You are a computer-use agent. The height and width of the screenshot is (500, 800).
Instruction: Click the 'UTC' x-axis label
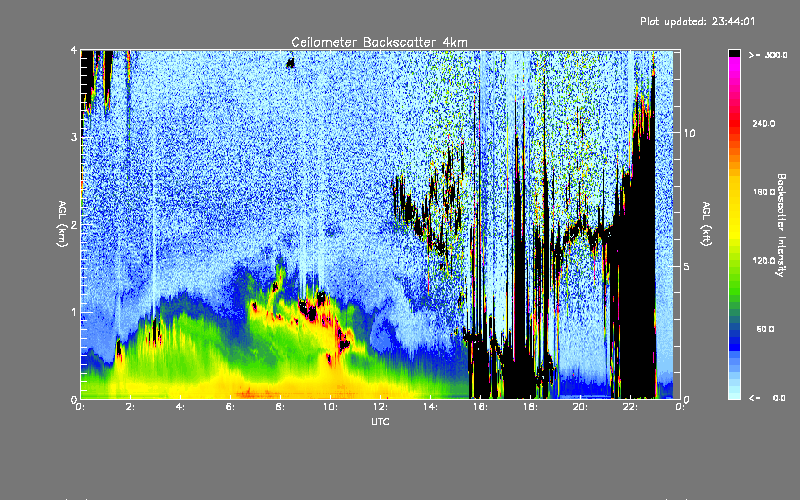(380, 421)
